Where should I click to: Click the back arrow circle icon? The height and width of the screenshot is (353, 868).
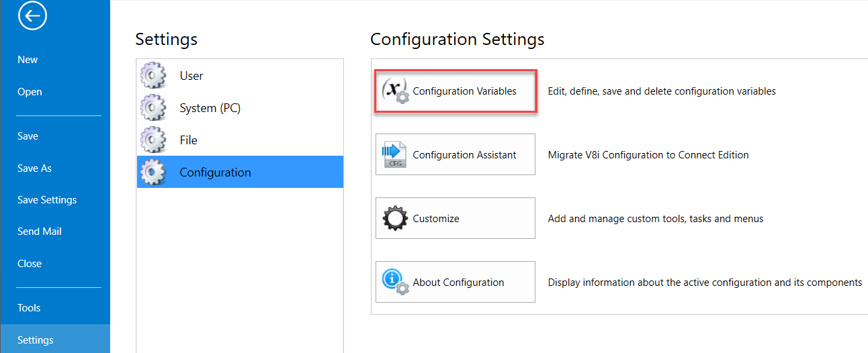tap(32, 16)
